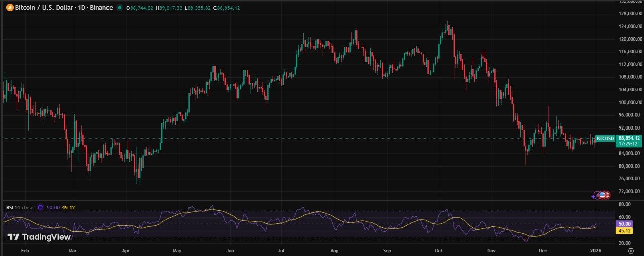Click the BTCUSD price label tag
644x256 pixels.
coord(605,138)
